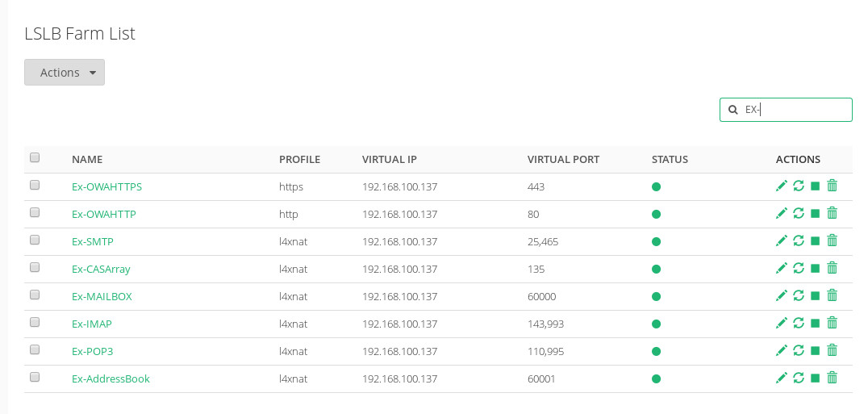This screenshot has height=414, width=868.
Task: Delete the Ex-AddressBook farm with trash icon
Action: pos(832,378)
